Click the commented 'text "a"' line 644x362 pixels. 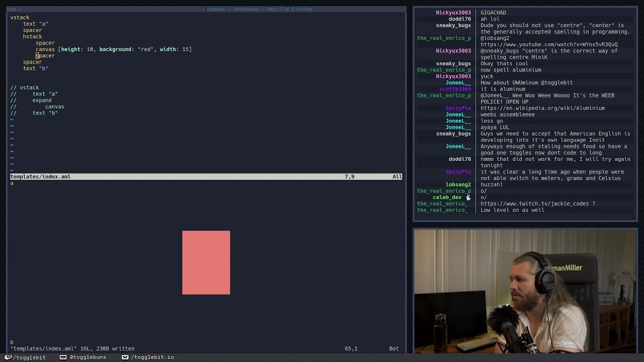click(x=45, y=94)
